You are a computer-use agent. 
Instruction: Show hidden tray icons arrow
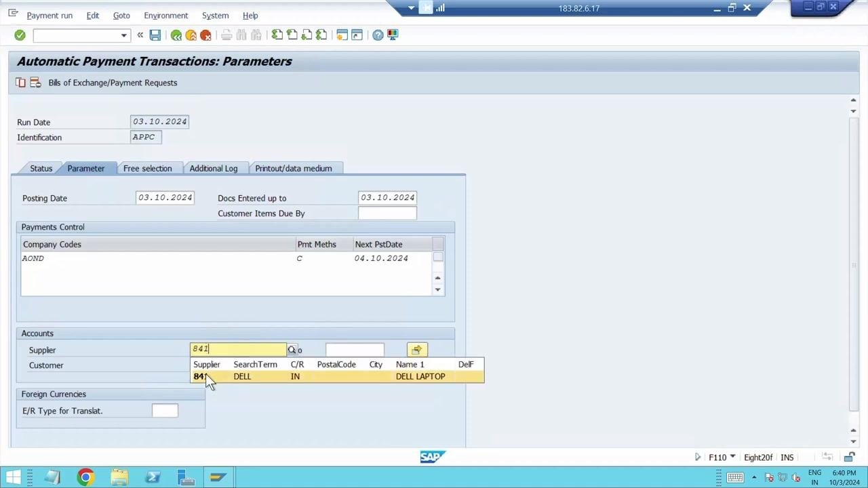click(754, 477)
